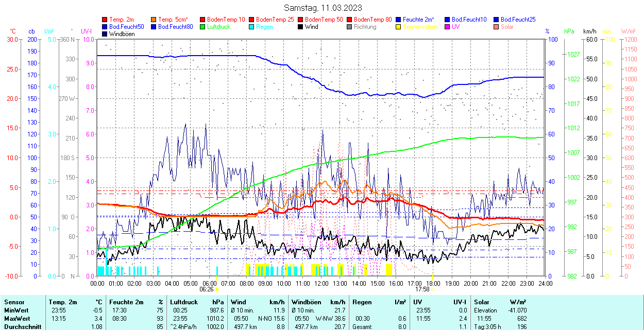Click the green Luftdruck legend square
644x330 pixels.
(202, 27)
